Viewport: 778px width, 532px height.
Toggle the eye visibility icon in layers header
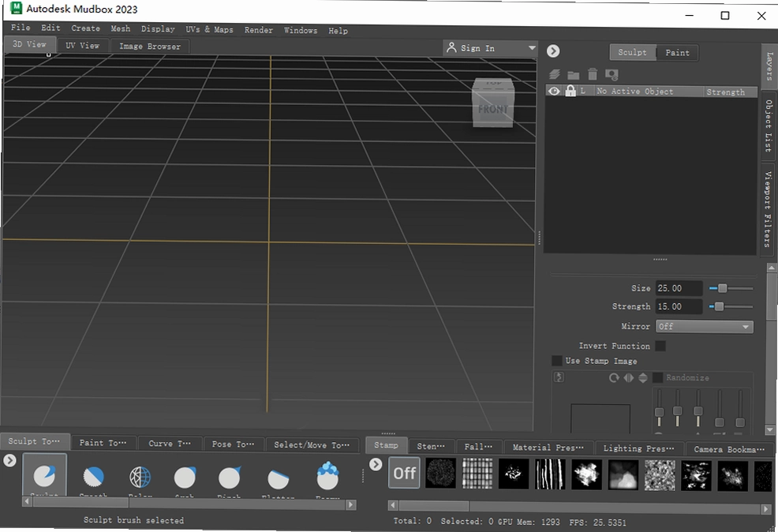(x=554, y=91)
